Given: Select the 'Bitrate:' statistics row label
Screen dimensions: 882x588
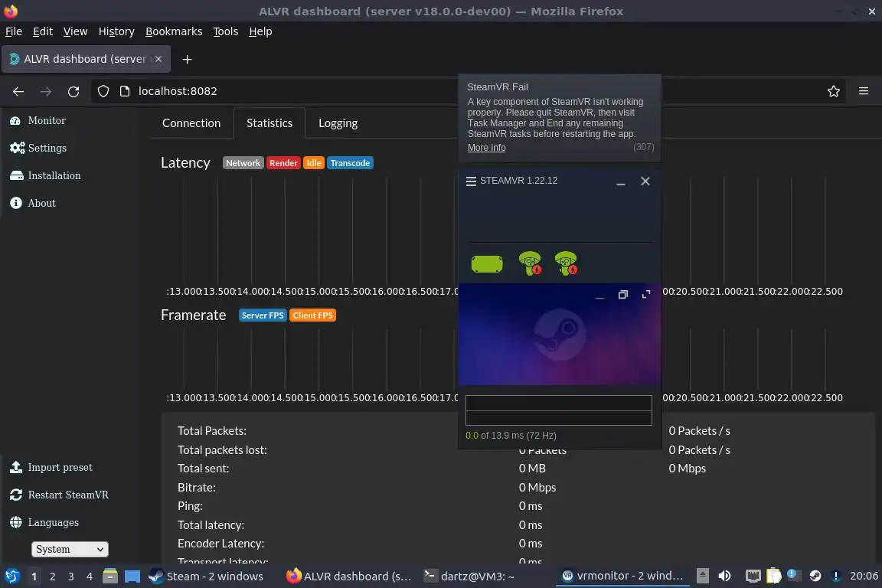Looking at the screenshot, I should tap(196, 488).
